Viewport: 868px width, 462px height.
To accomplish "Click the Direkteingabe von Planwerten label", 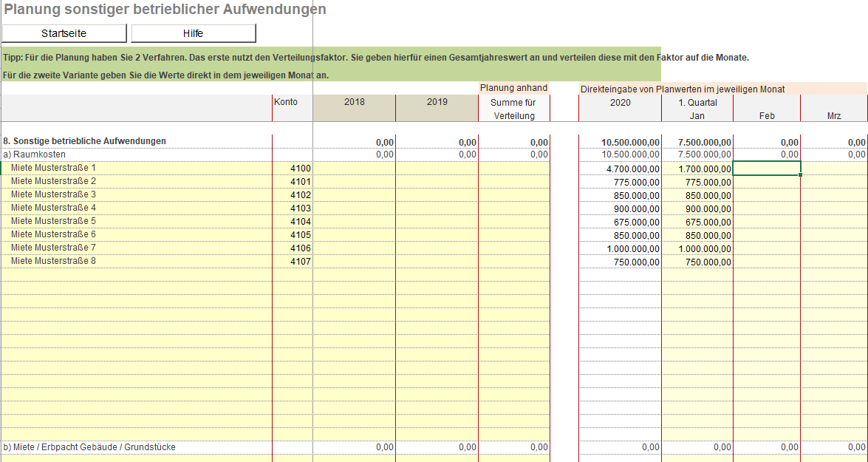I will 683,89.
